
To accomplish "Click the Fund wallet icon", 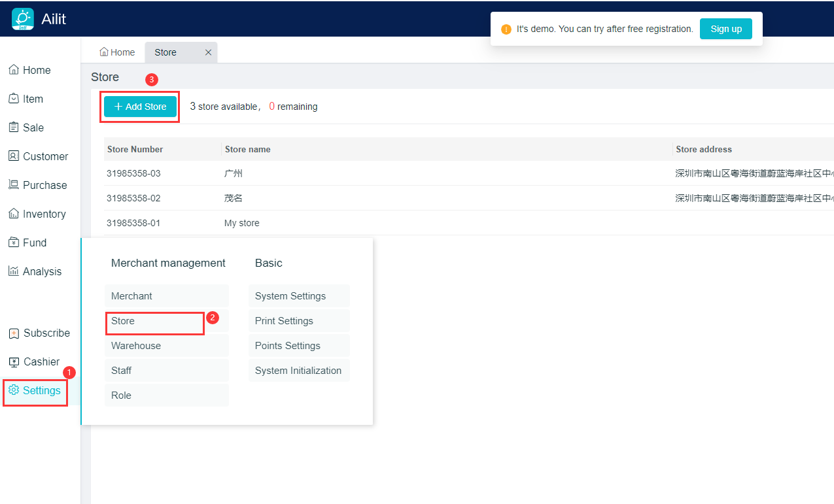I will [14, 243].
